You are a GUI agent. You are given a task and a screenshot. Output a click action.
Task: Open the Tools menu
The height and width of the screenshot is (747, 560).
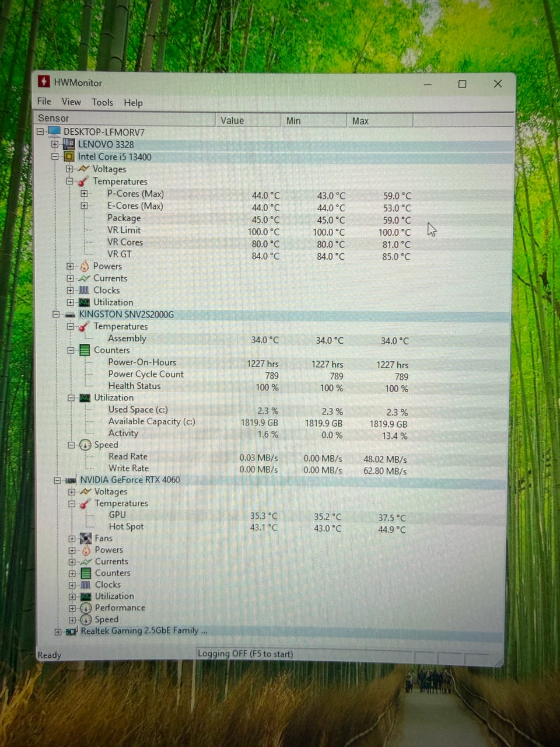click(103, 102)
